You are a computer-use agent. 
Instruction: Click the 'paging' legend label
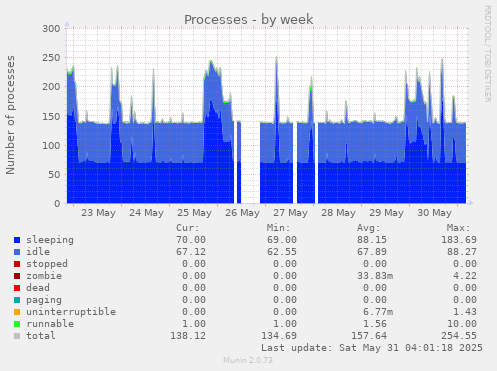[44, 300]
